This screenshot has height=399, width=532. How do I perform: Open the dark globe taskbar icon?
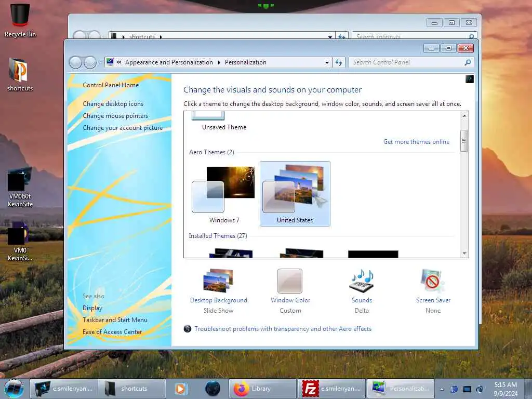click(212, 389)
